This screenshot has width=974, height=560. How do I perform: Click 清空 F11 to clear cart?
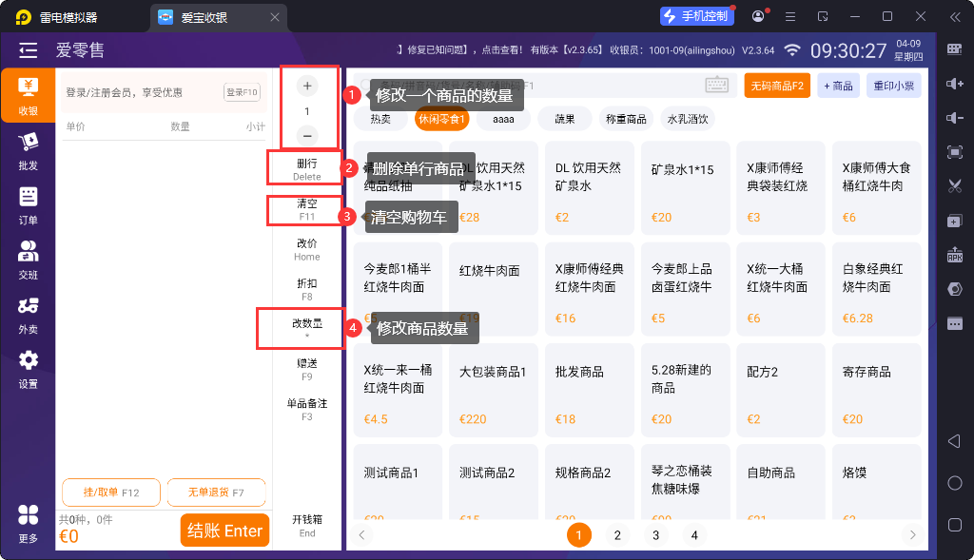tap(306, 209)
